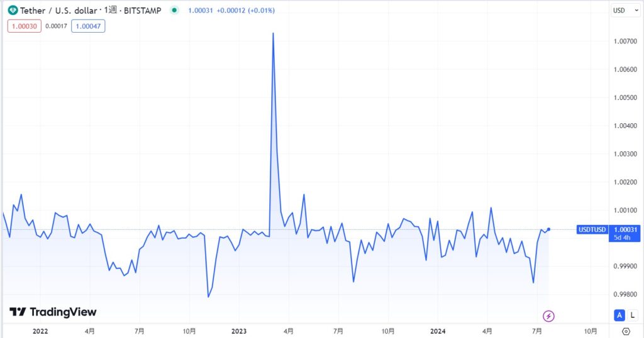Click the blue buy price 1.00047
This screenshot has width=644, height=338.
click(x=88, y=26)
